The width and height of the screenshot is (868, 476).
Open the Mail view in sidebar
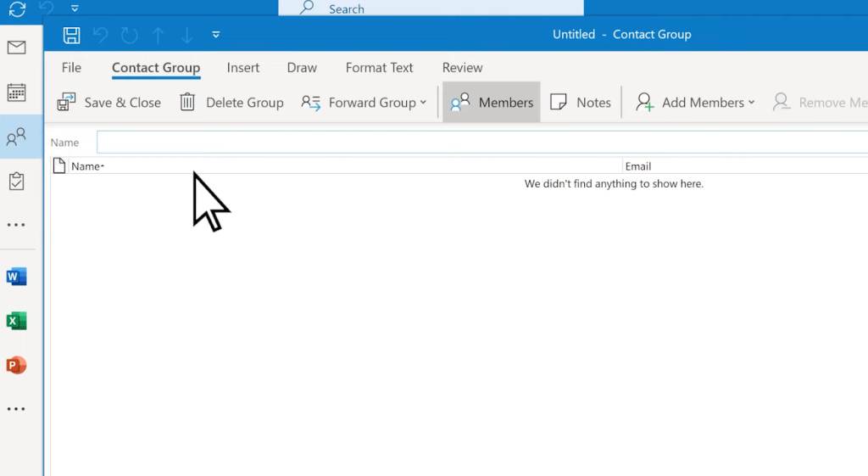pyautogui.click(x=16, y=48)
